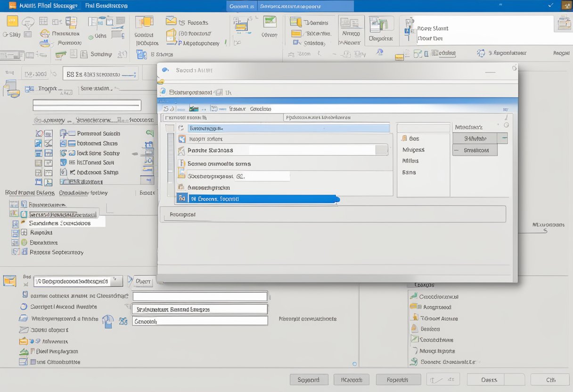Click the green Excel export icon in the dialog toolbar
This screenshot has width=573, height=392.
[x=193, y=108]
